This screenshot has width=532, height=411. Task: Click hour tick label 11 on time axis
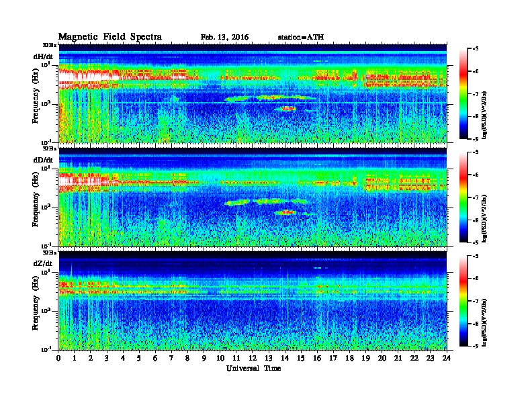pos(236,359)
